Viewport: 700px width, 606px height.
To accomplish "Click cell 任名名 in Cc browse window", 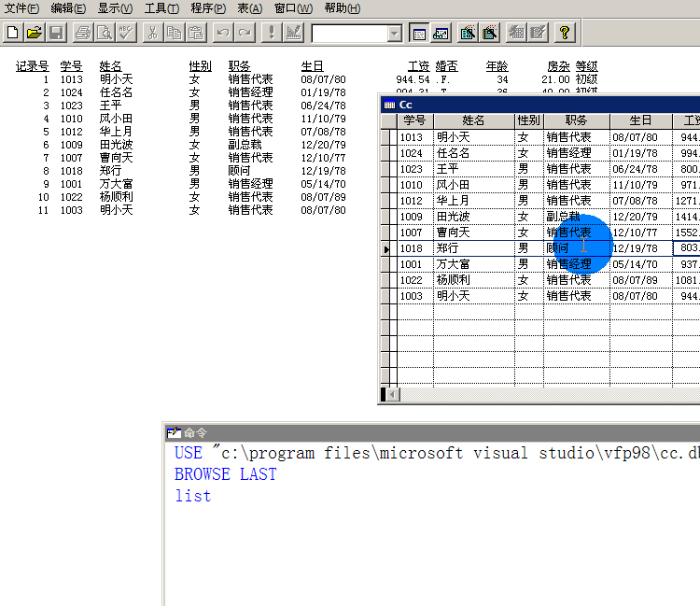I will pyautogui.click(x=473, y=153).
